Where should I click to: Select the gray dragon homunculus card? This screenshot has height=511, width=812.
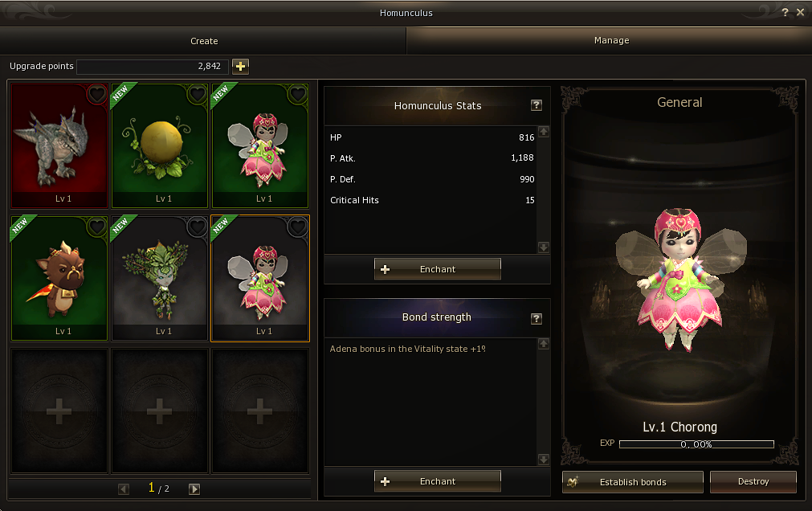coord(59,145)
